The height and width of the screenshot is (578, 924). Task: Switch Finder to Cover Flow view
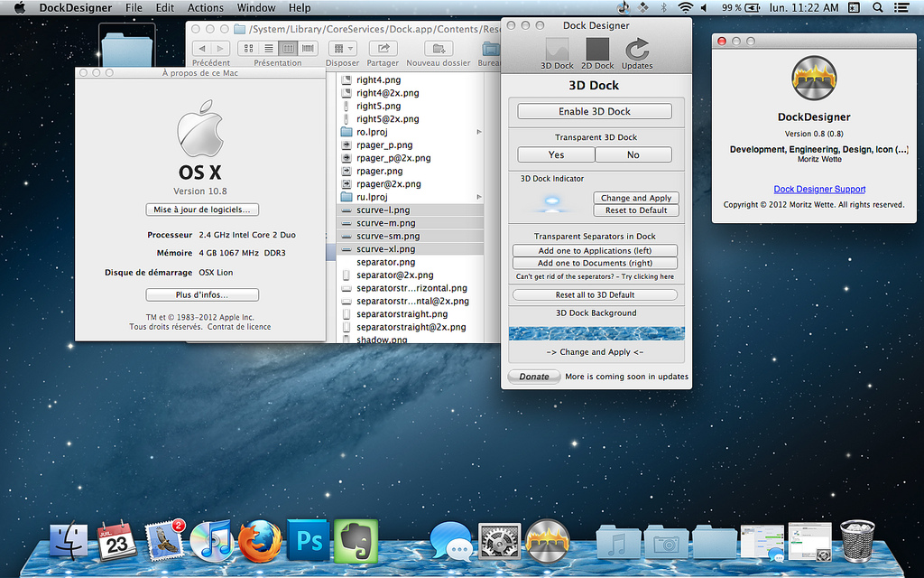coord(308,49)
